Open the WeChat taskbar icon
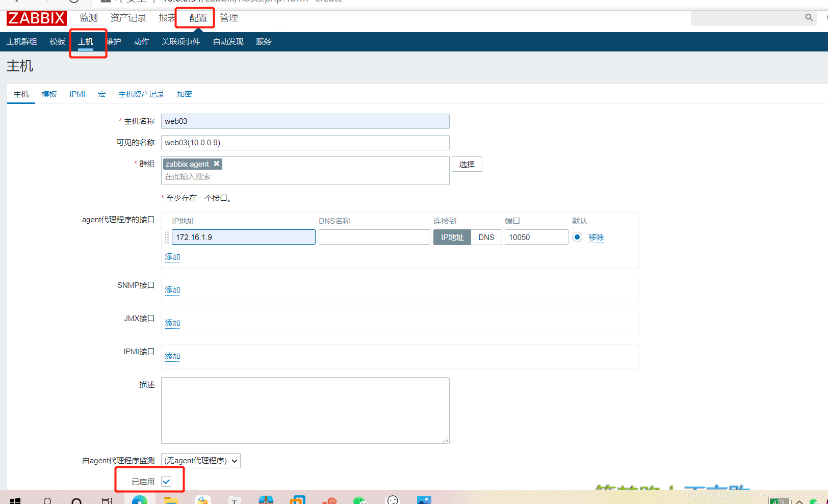This screenshot has height=504, width=828. pyautogui.click(x=360, y=500)
